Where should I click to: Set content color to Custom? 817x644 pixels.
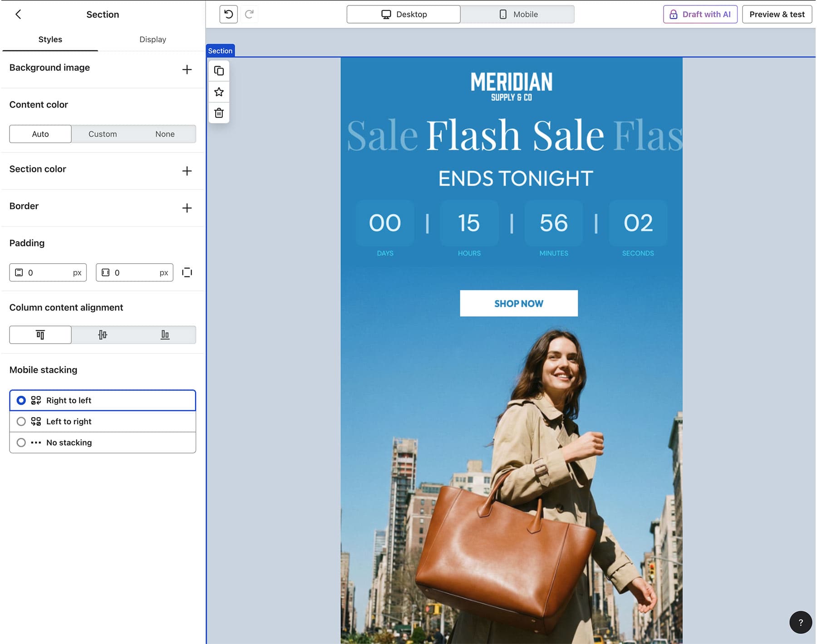click(103, 134)
